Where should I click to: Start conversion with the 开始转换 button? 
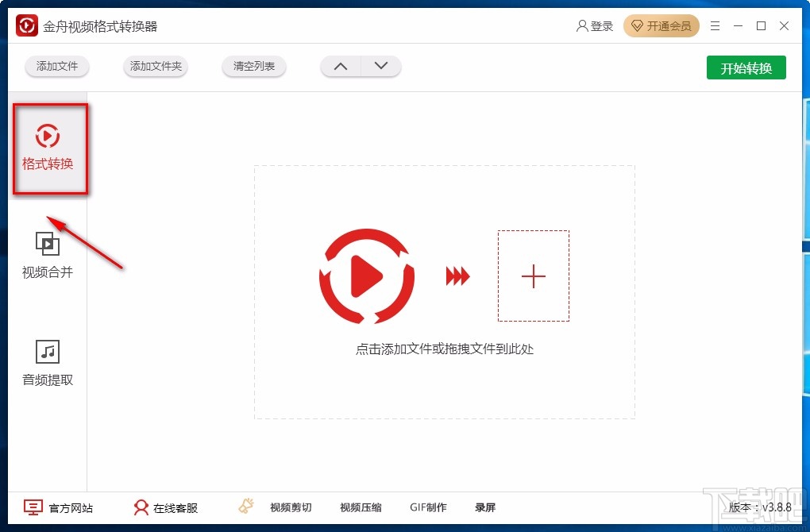tap(745, 67)
